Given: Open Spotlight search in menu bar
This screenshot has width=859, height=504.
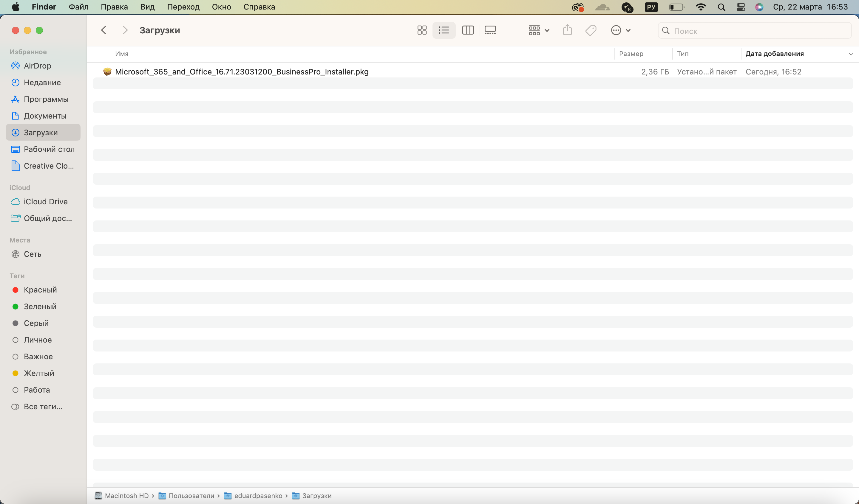Looking at the screenshot, I should (x=721, y=7).
